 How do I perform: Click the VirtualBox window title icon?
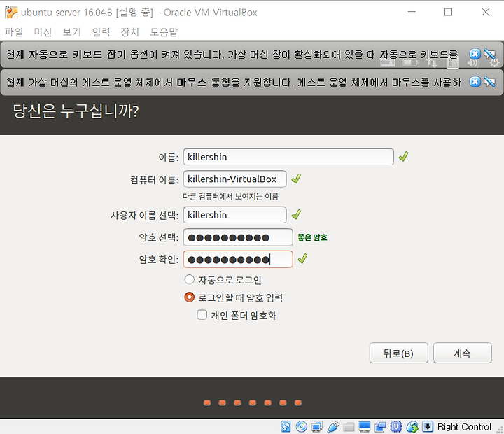click(11, 12)
